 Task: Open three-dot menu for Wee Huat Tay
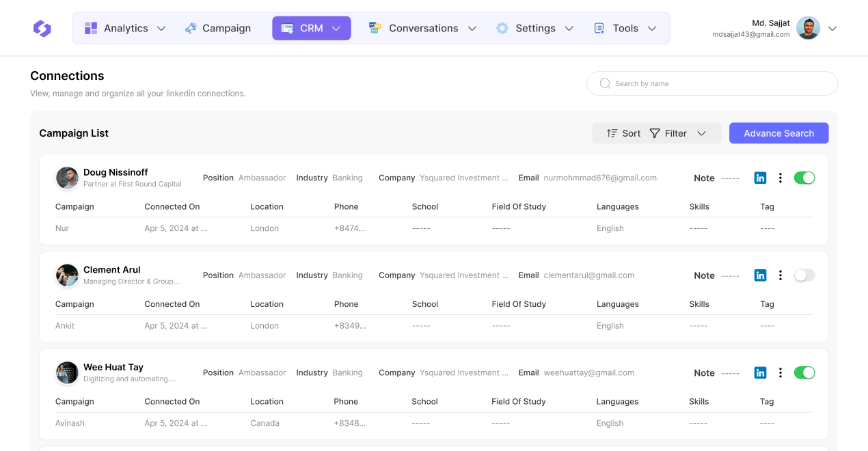pyautogui.click(x=780, y=373)
